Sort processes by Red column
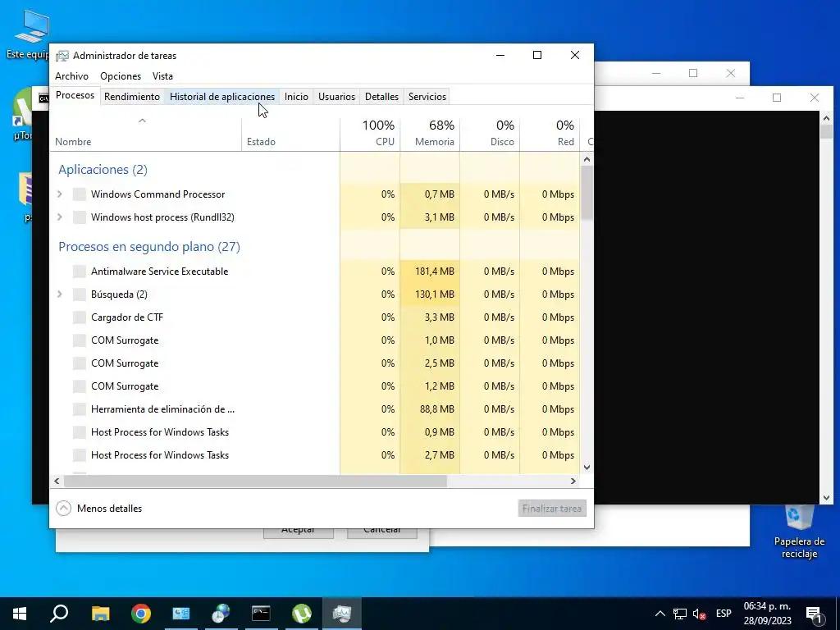Image resolution: width=840 pixels, height=630 pixels. 550,134
